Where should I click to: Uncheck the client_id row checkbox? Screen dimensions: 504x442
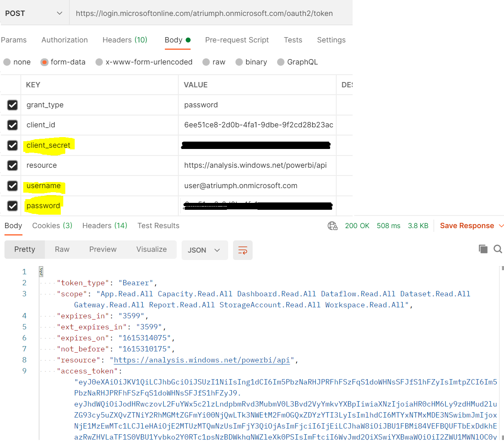[x=13, y=125]
